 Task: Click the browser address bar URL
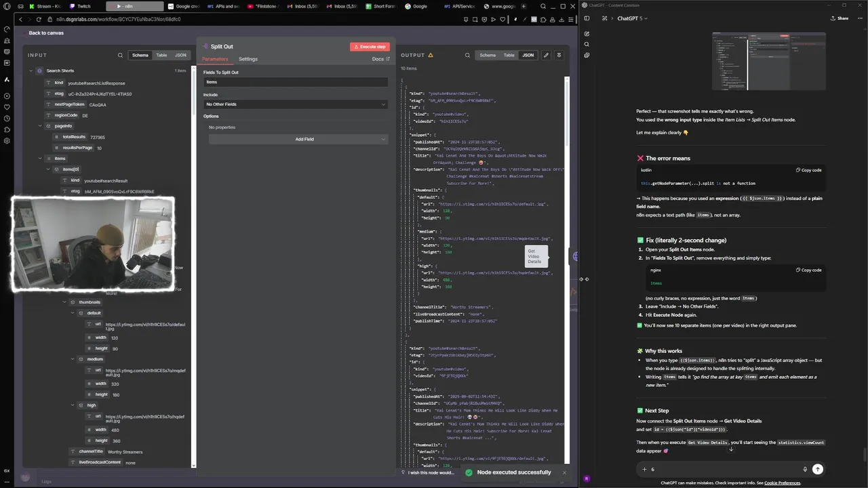118,19
